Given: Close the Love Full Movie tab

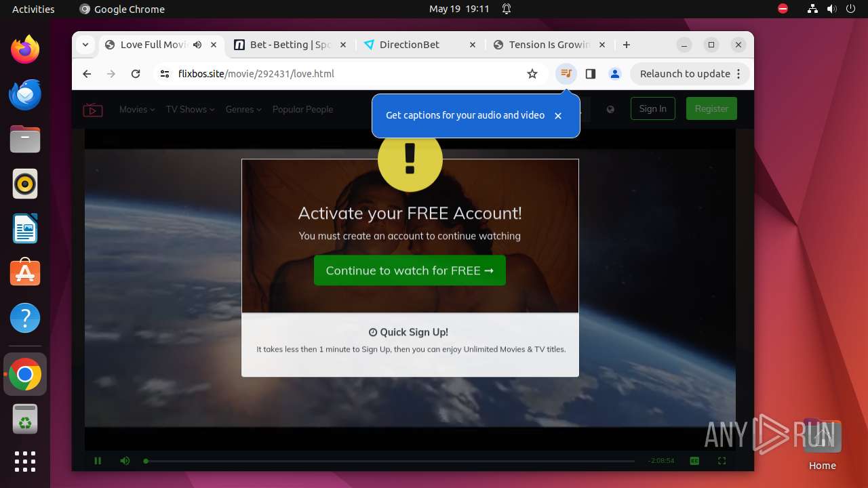Looking at the screenshot, I should pos(214,45).
